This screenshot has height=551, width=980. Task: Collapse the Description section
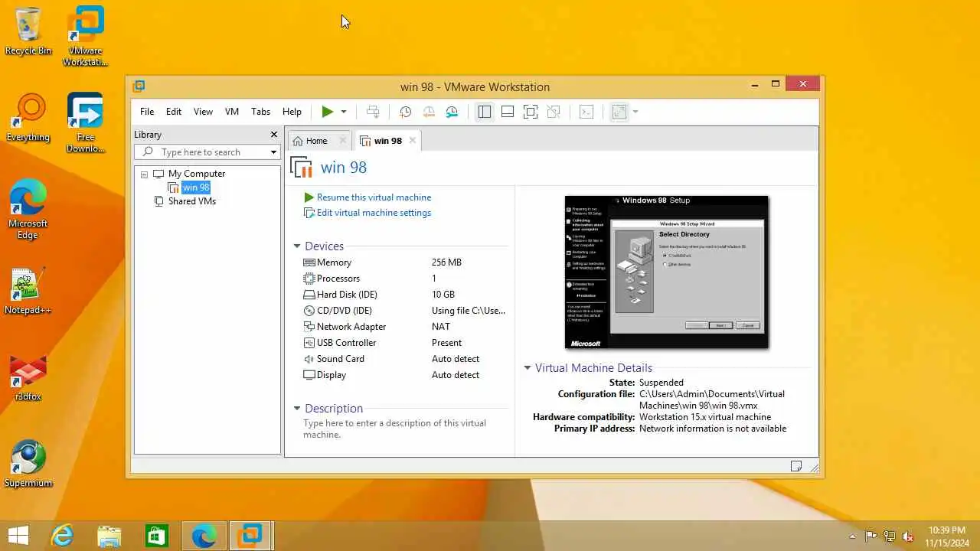click(x=297, y=409)
